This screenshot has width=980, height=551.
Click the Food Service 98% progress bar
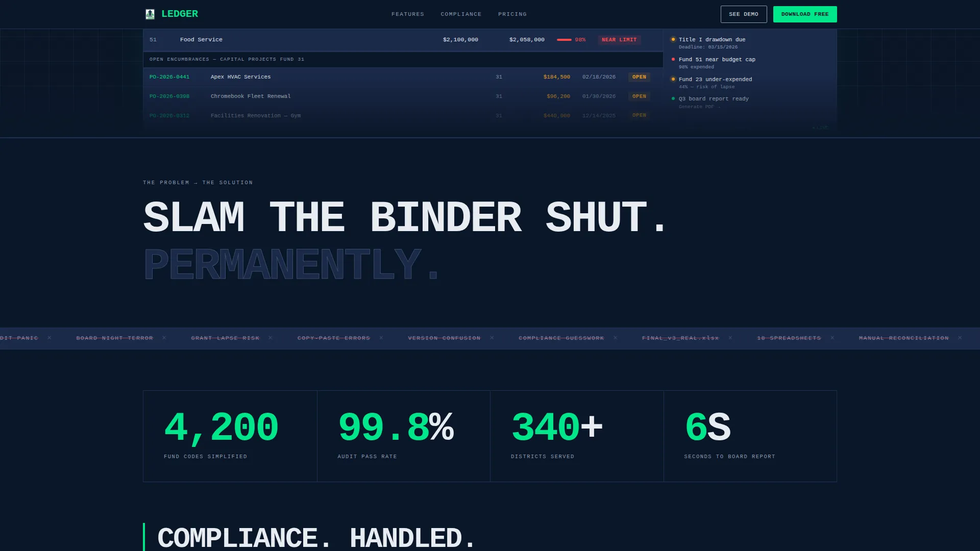point(564,40)
